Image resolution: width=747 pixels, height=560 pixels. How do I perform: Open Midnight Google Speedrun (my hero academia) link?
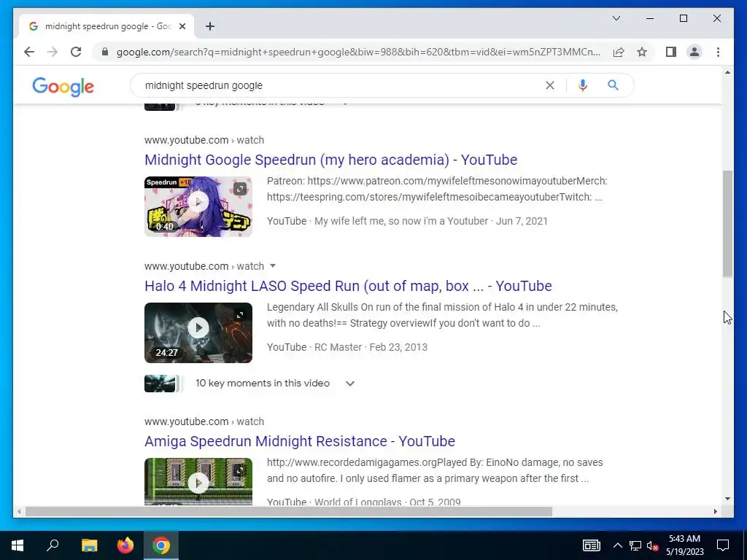coord(330,160)
